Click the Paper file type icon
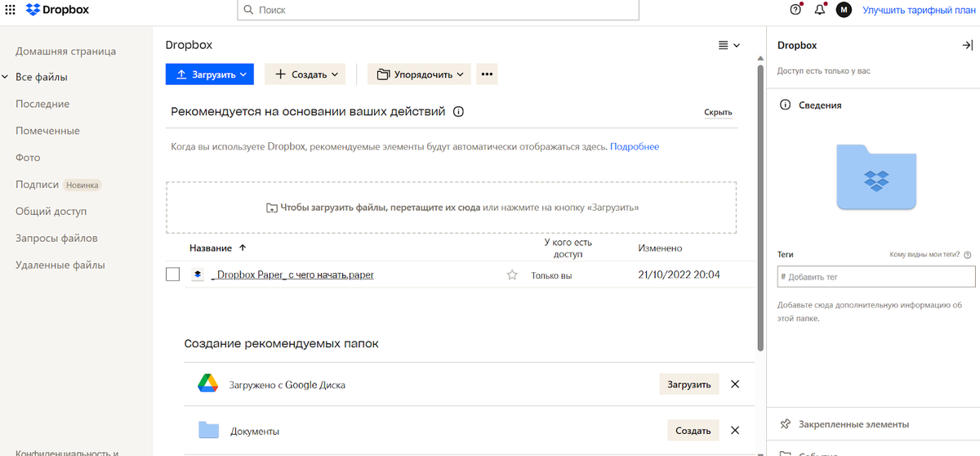The height and width of the screenshot is (456, 980). [x=197, y=275]
